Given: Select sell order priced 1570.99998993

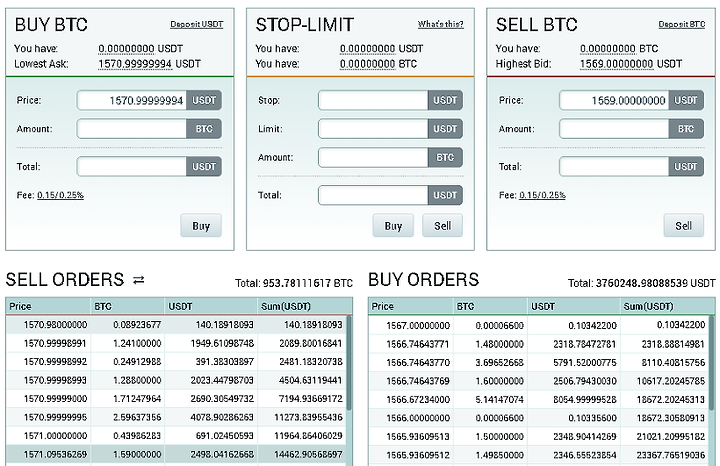Looking at the screenshot, I should 176,380.
